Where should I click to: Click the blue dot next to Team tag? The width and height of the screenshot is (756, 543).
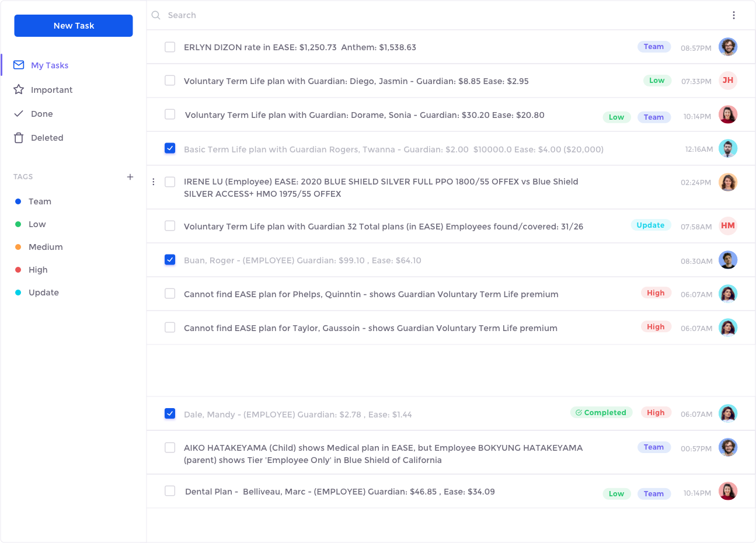(18, 201)
